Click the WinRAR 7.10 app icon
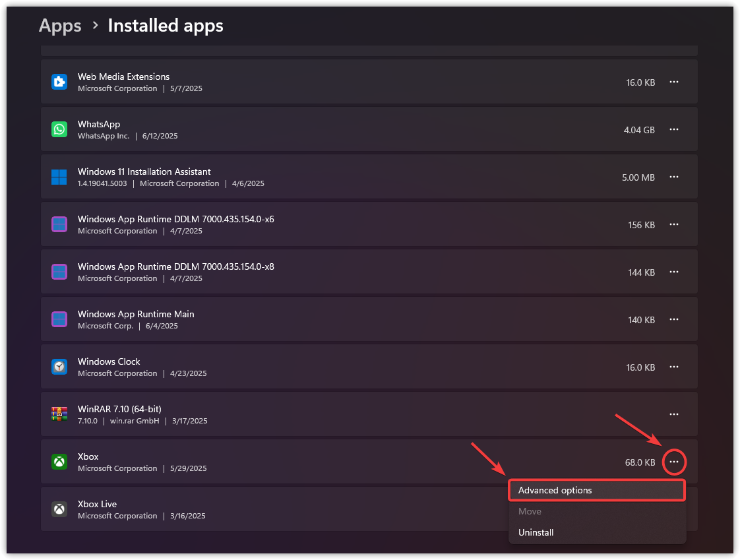 59,414
